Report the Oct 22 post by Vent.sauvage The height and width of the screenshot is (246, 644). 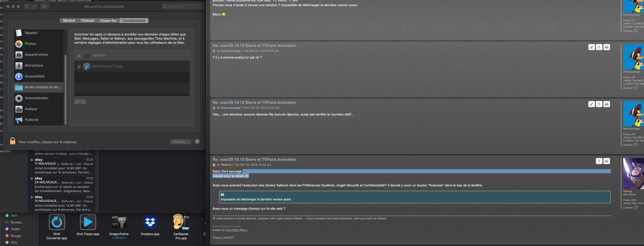point(599,47)
